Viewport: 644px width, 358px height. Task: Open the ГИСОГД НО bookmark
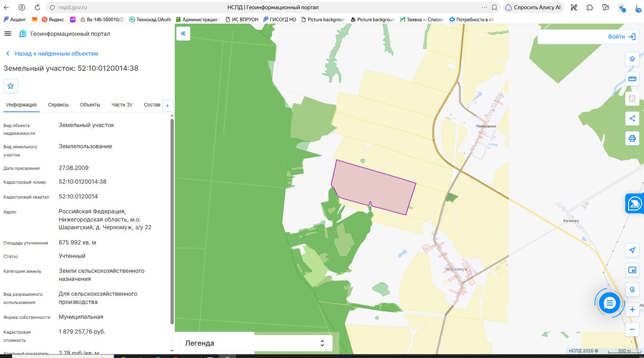(x=279, y=19)
